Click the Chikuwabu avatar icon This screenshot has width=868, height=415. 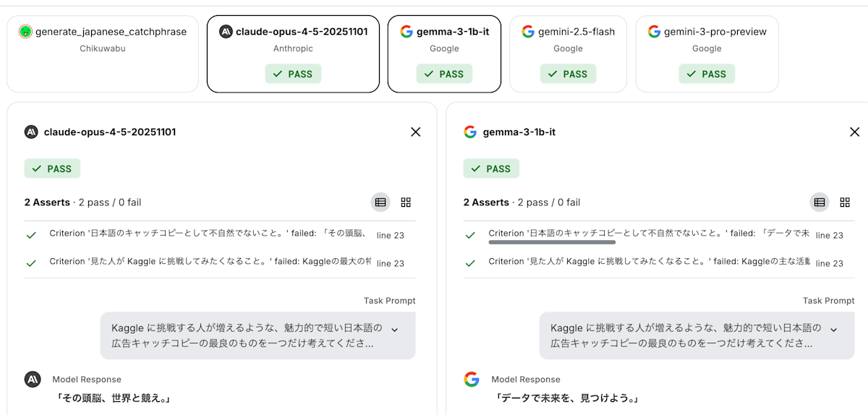coord(25,32)
